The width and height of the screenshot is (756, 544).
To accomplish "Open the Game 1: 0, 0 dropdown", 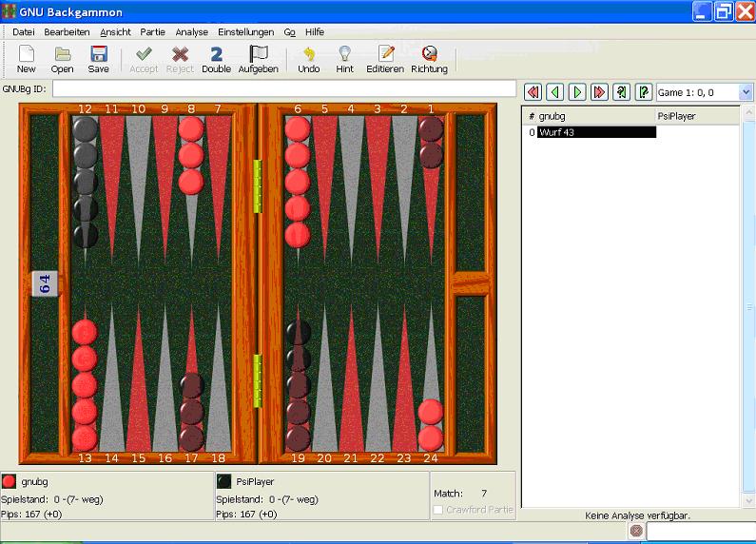I will (704, 92).
